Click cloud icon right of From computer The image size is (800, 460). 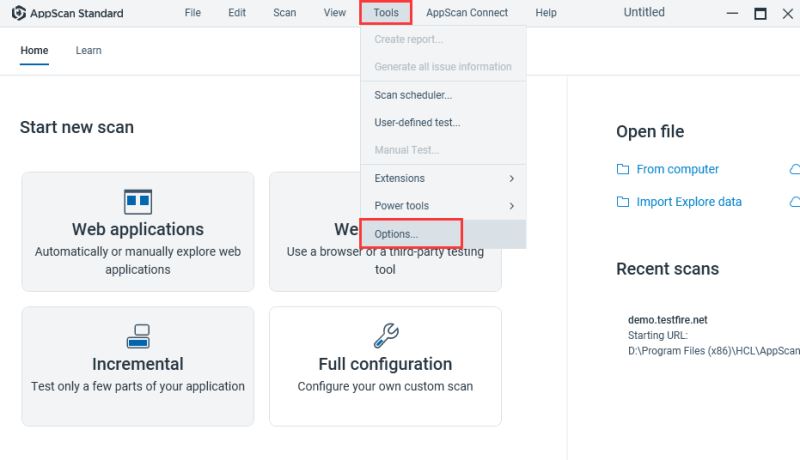[x=795, y=169]
